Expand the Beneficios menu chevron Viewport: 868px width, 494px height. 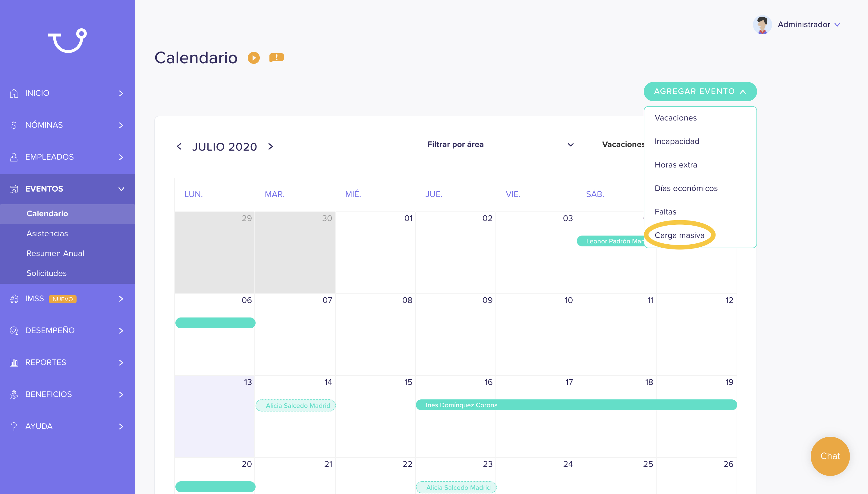121,394
